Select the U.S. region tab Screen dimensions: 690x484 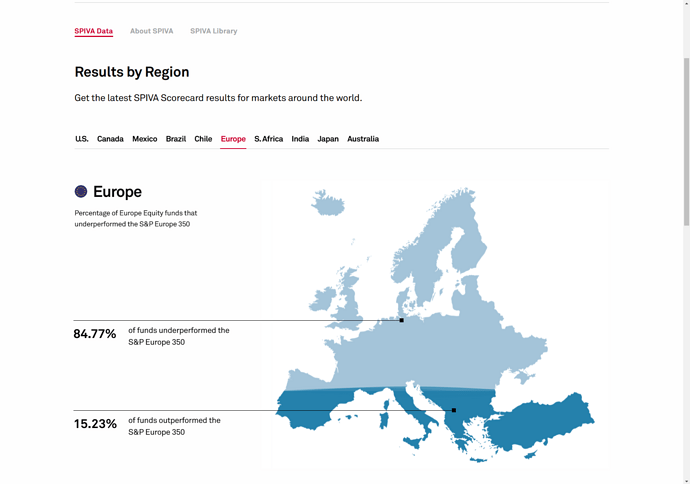(82, 139)
